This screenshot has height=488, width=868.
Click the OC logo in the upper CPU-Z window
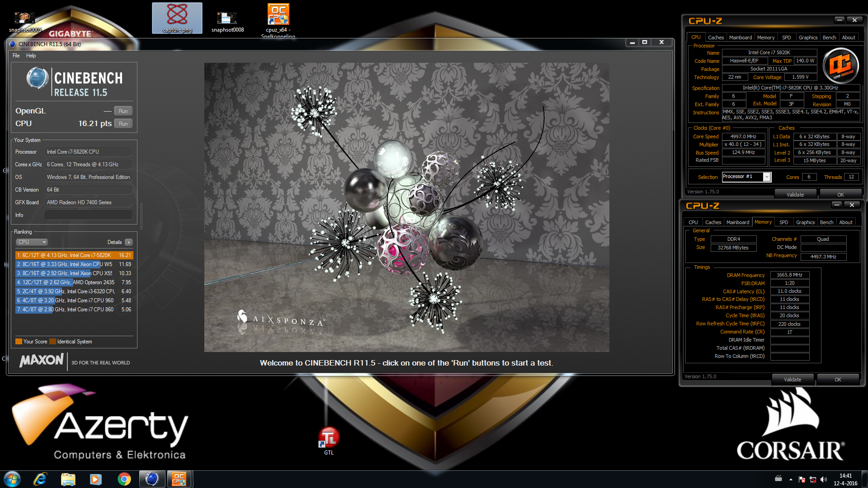840,66
